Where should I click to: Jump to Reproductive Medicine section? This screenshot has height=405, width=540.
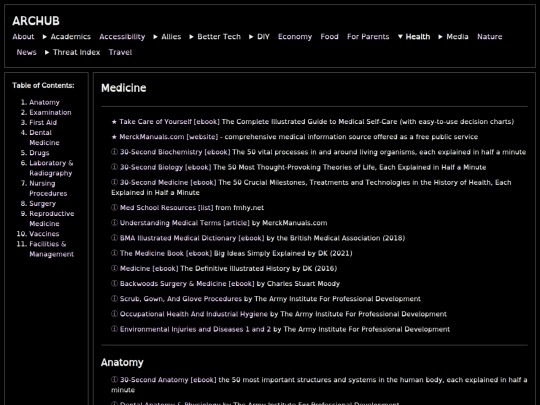pos(52,218)
